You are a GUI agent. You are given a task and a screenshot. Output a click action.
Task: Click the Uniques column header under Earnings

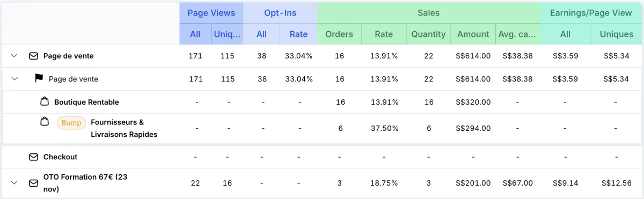[x=617, y=34]
